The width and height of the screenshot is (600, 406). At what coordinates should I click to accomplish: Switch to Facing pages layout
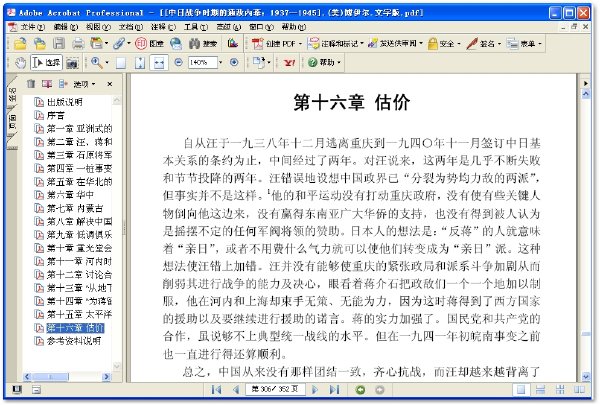[x=579, y=390]
